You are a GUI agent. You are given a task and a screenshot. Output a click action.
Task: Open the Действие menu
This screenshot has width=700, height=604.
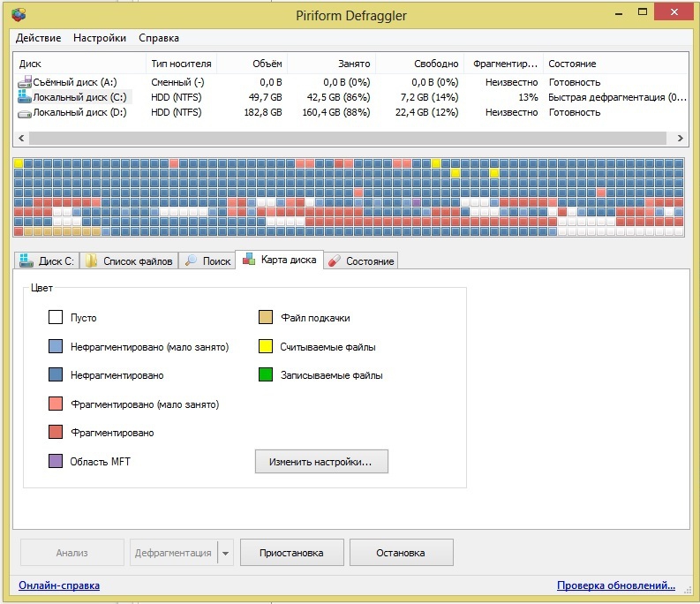38,38
